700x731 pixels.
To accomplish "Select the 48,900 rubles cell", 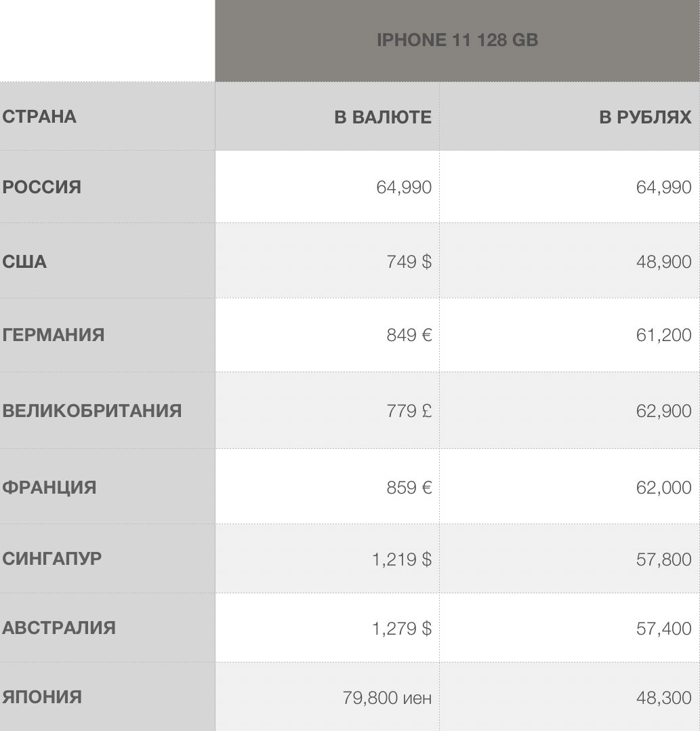I will [663, 262].
